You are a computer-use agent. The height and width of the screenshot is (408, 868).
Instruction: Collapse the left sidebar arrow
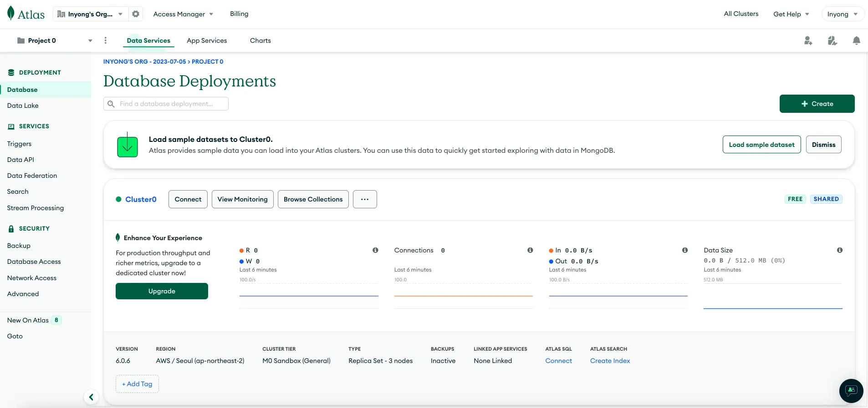tap(91, 397)
